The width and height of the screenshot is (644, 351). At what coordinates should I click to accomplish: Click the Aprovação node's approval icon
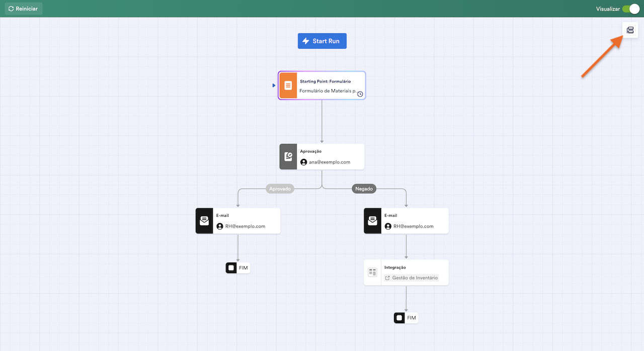click(x=288, y=157)
